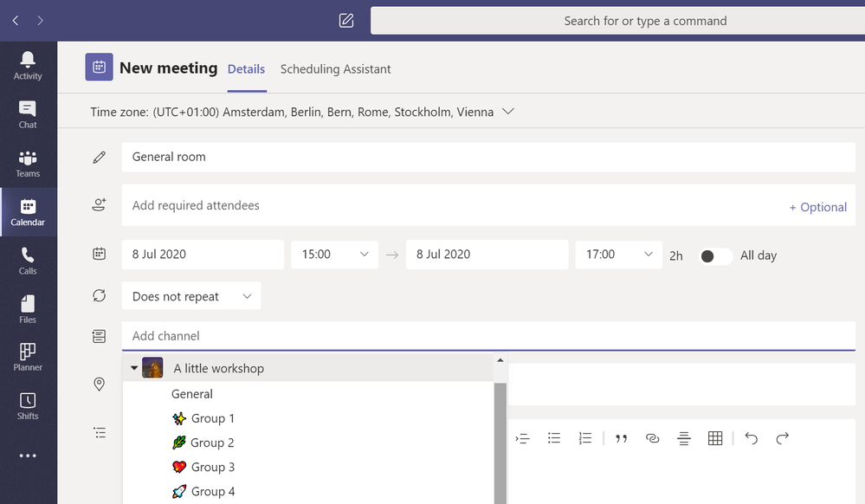Click the New meeting calendar icon
This screenshot has height=504, width=865.
click(100, 67)
